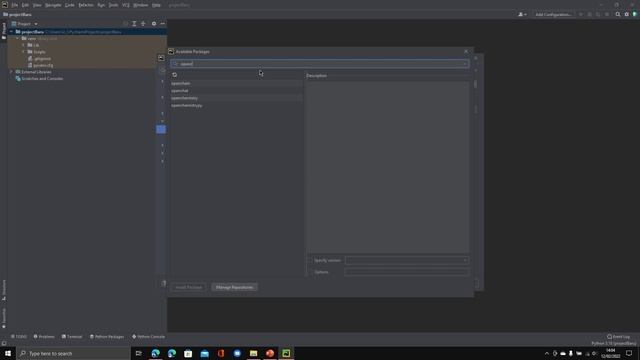Expand the Lib folder
Viewport: 640px width, 360px height.
click(x=24, y=45)
